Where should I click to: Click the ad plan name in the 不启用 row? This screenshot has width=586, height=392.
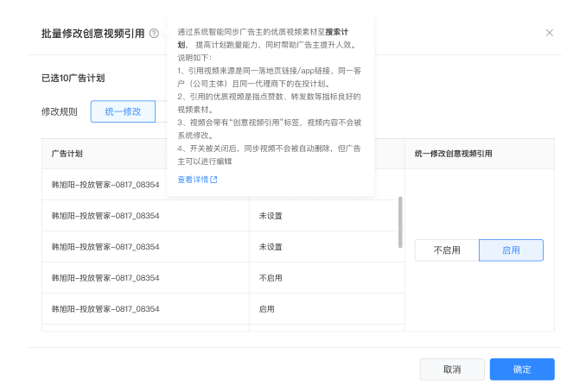coord(105,278)
